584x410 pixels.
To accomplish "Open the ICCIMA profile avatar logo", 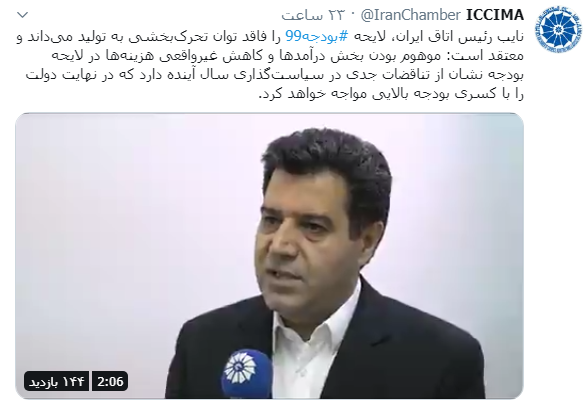I will (558, 29).
